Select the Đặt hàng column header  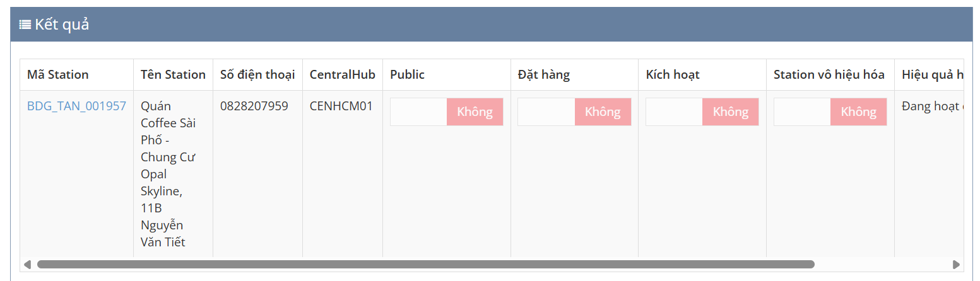point(544,74)
